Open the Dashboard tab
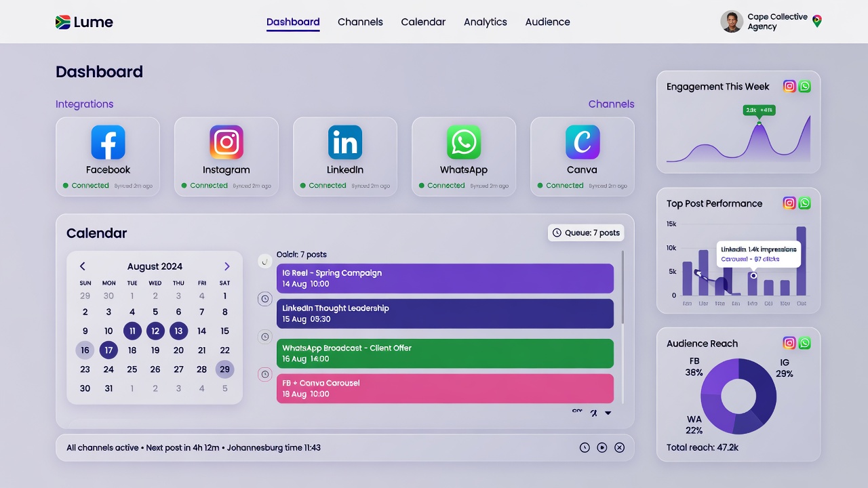The height and width of the screenshot is (488, 868). click(x=293, y=22)
